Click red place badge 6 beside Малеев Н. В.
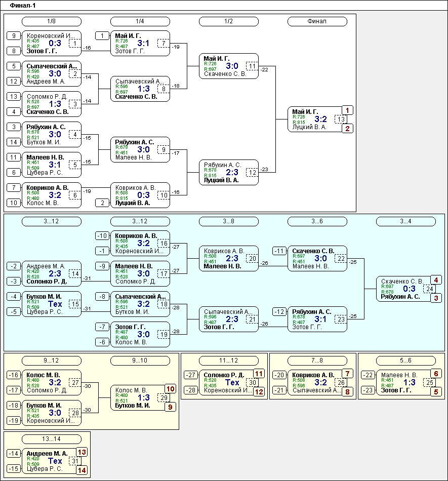 (x=436, y=374)
